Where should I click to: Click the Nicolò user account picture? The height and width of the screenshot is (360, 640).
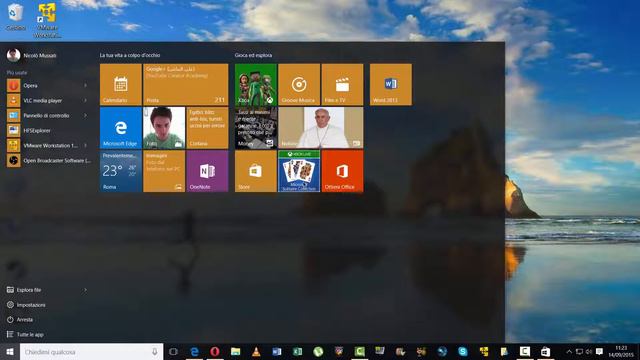click(x=13, y=55)
